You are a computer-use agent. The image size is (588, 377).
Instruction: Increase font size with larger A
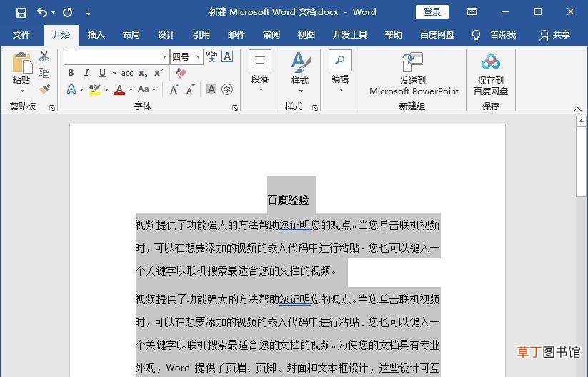point(174,89)
